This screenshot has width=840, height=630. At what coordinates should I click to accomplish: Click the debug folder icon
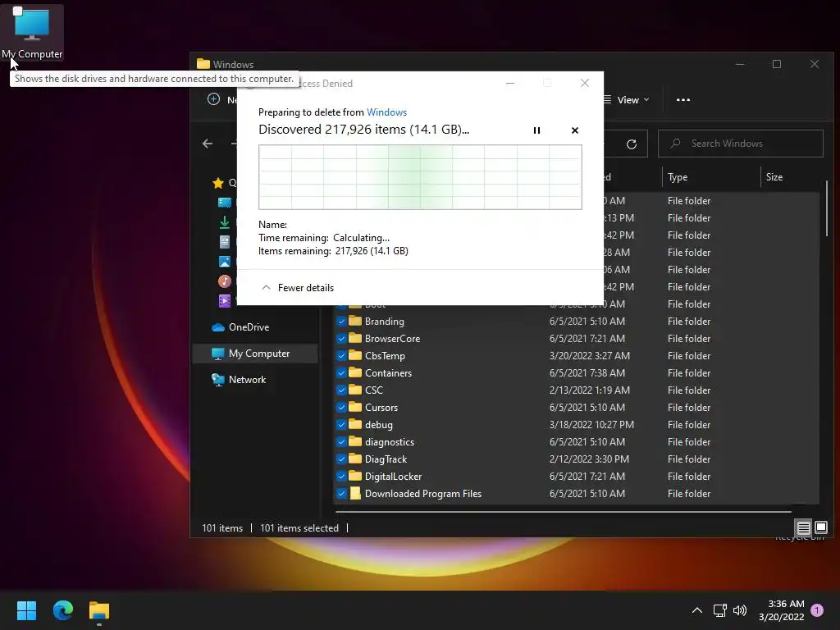pos(355,424)
